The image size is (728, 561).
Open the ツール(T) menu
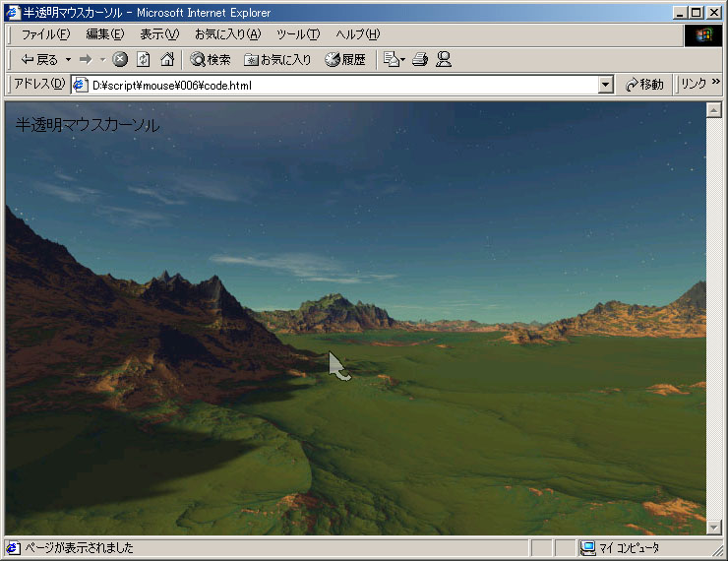coord(298,34)
